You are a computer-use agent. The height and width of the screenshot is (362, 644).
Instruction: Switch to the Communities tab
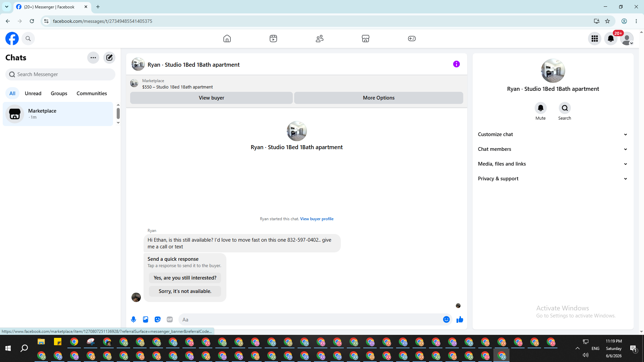coord(92,94)
